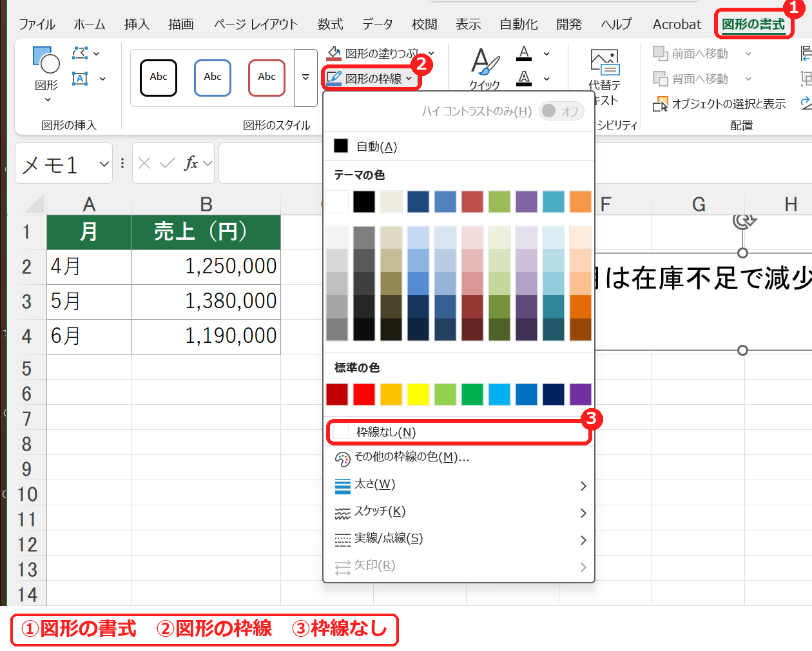Pick white theme color swatch
The height and width of the screenshot is (651, 812).
tap(337, 202)
